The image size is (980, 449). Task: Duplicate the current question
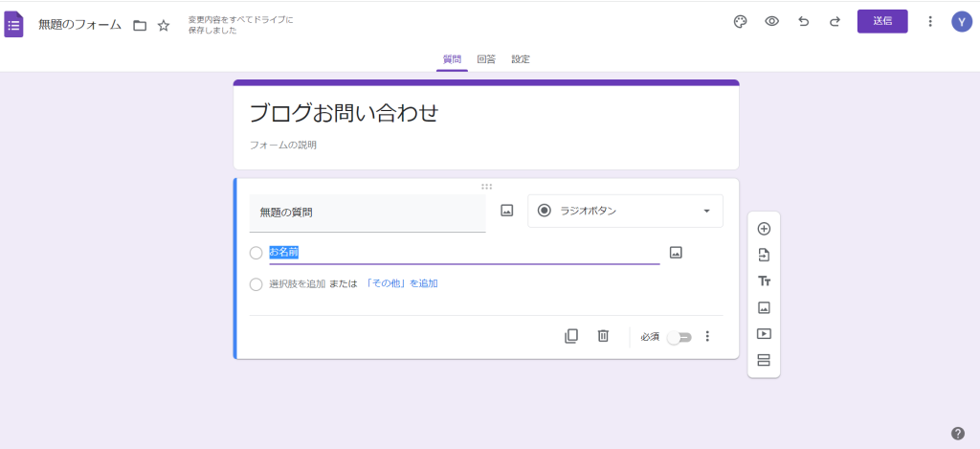point(571,336)
